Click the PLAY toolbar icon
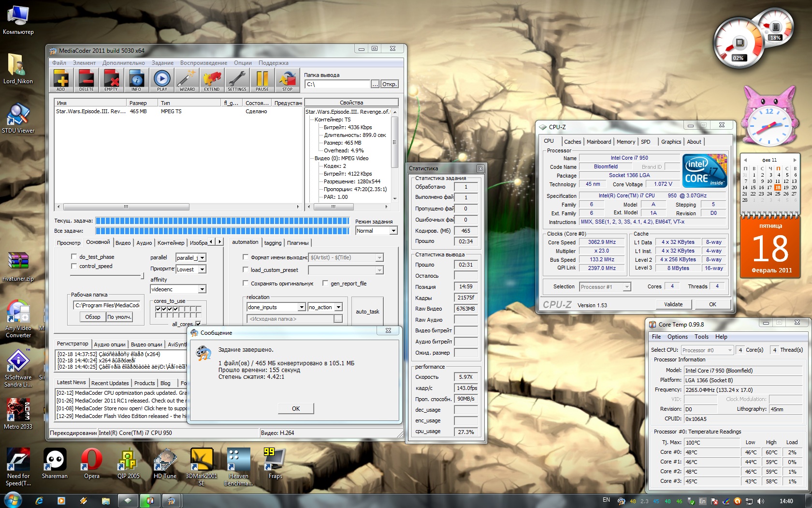Screen dimensions: 812x508 [162, 80]
